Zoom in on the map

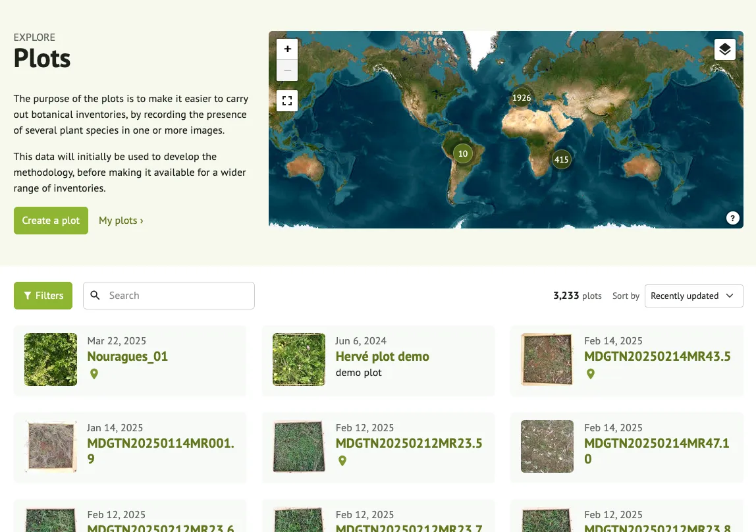click(287, 49)
